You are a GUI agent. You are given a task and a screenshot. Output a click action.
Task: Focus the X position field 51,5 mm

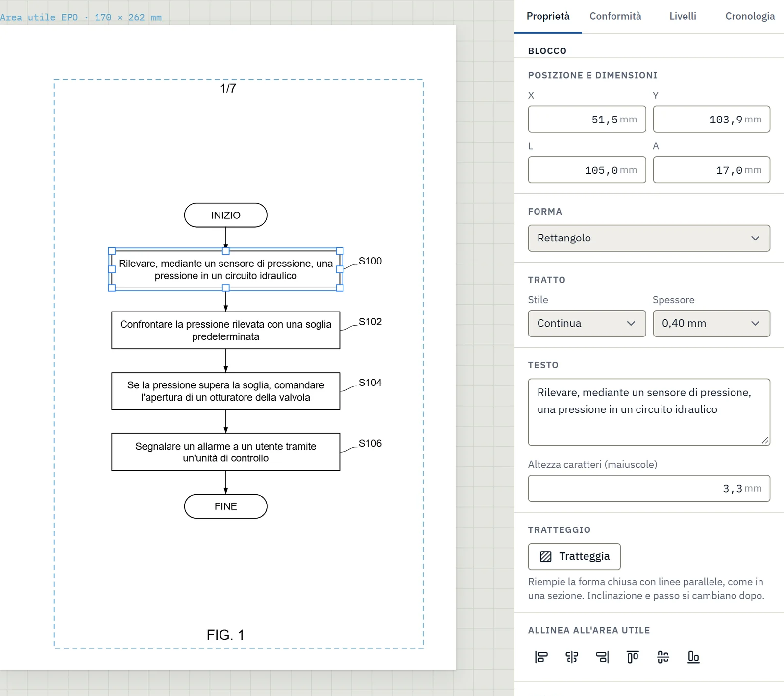pos(587,119)
